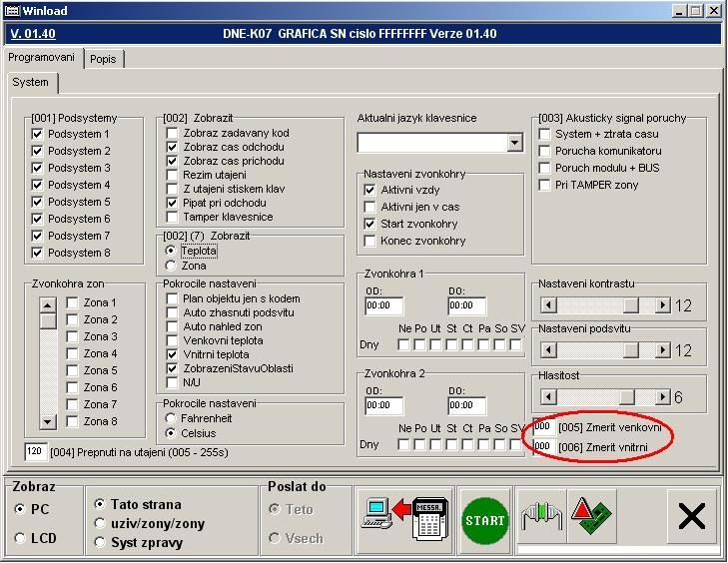
Task: Open the Aktualni jazyk klavesnice dropdown
Action: click(514, 143)
